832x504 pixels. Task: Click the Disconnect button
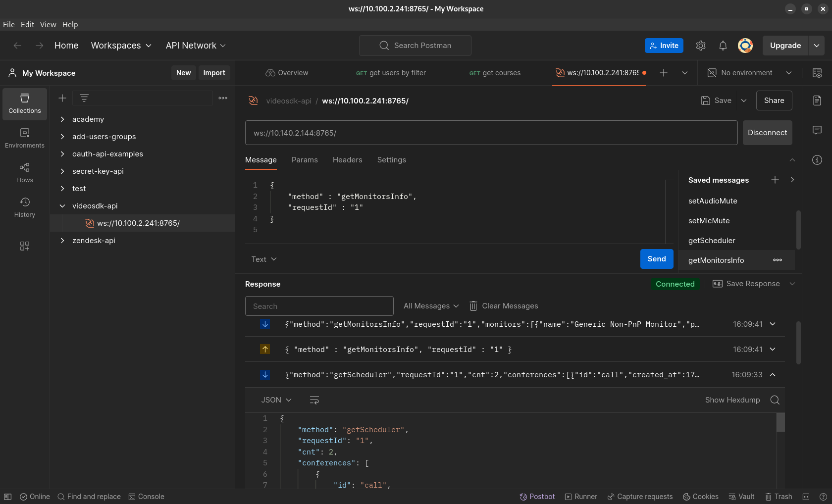pos(767,133)
